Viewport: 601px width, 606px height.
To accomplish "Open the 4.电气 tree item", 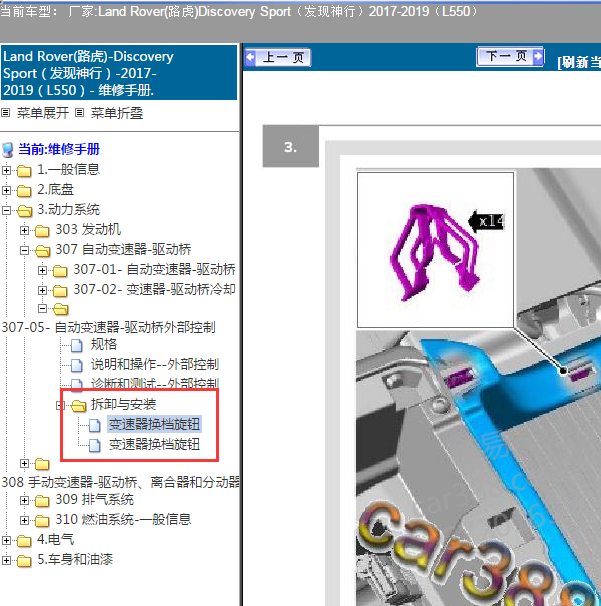I will click(55, 539).
